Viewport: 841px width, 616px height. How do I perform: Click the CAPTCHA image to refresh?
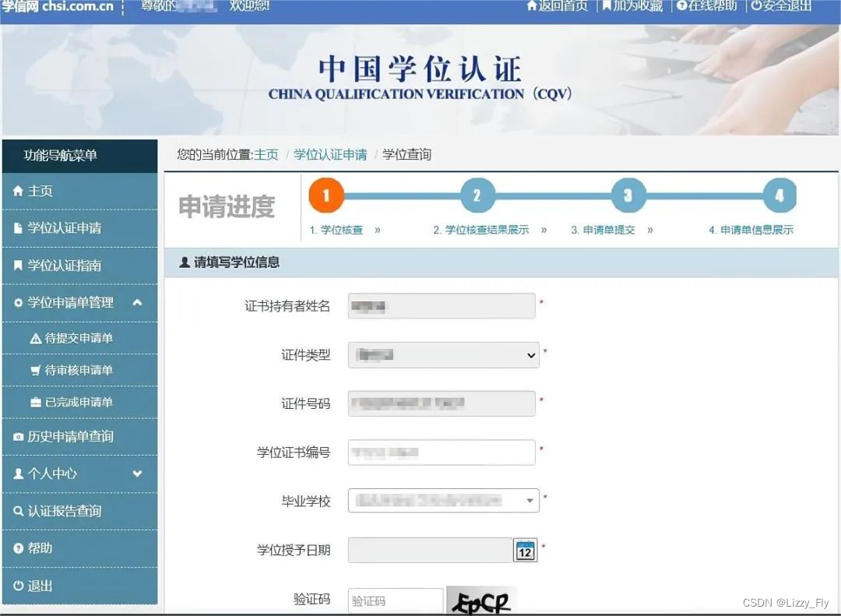point(481,600)
